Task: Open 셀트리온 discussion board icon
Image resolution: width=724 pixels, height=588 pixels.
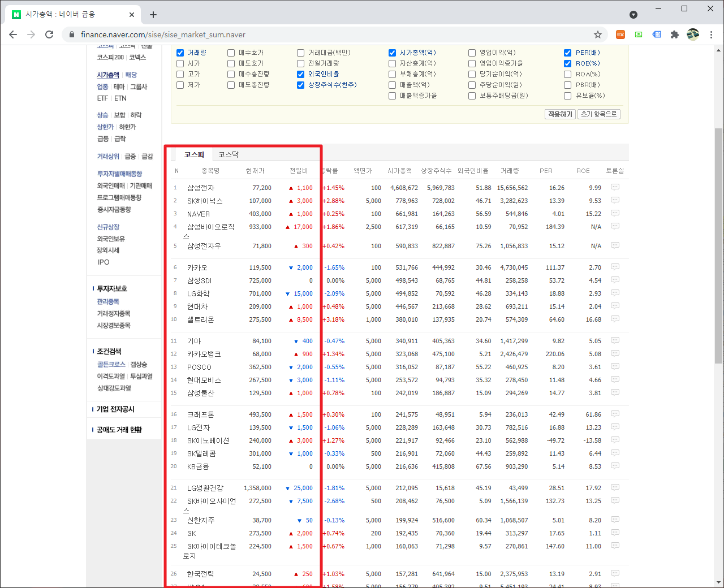Action: point(615,319)
